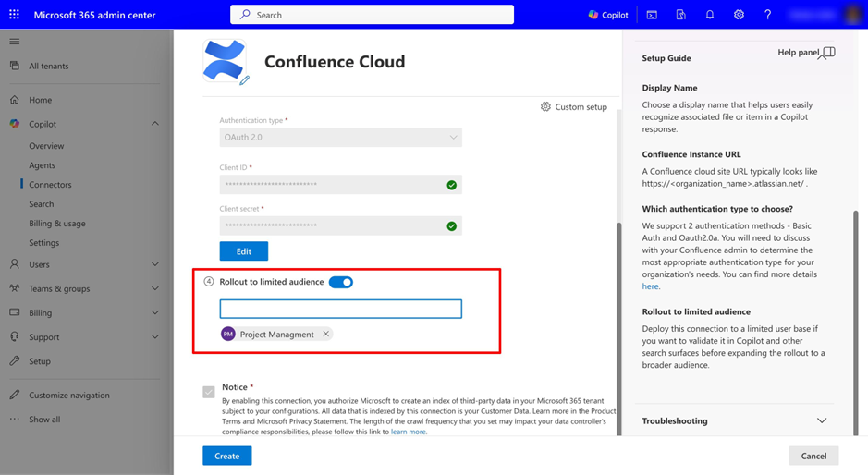Open the notifications bell

[x=710, y=15]
